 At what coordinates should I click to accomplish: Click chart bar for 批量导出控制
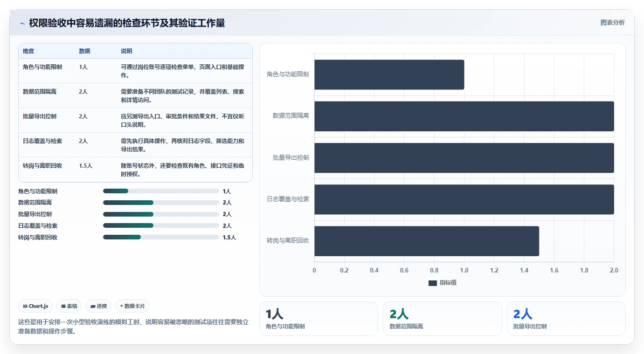pos(464,158)
